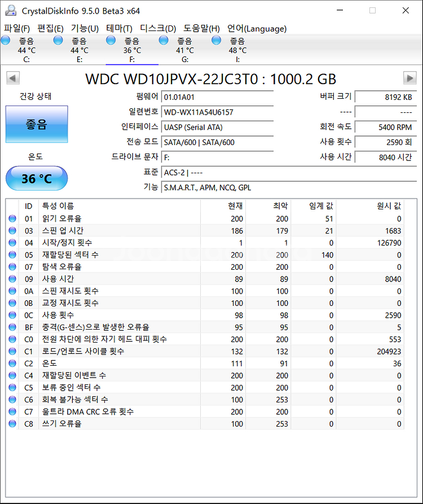
Task: Select the 재할당된 섹터 수 row
Action: [x=205, y=255]
